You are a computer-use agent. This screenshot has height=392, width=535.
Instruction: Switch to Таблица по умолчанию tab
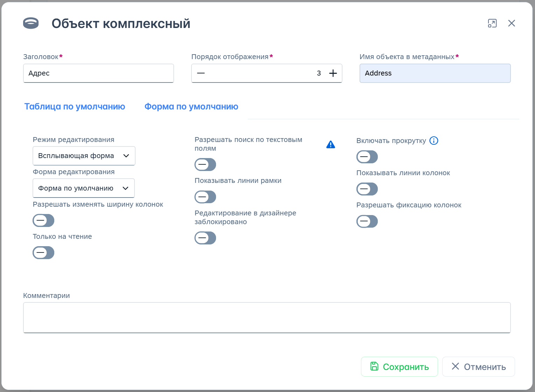[x=75, y=107]
